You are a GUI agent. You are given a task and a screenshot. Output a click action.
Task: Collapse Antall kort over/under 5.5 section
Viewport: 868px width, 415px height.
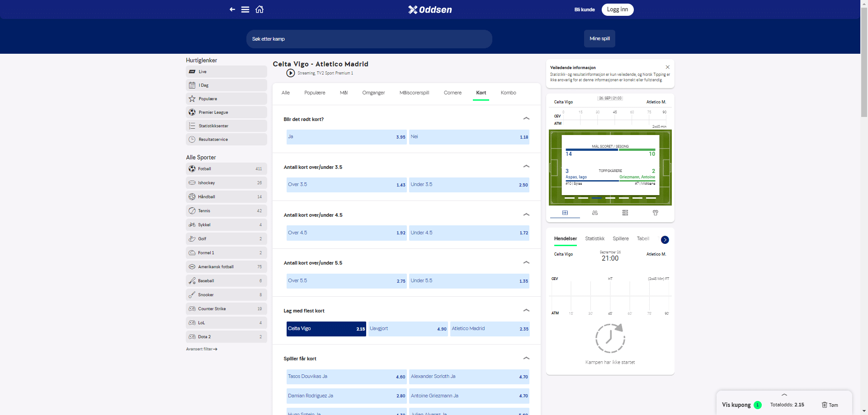click(526, 262)
